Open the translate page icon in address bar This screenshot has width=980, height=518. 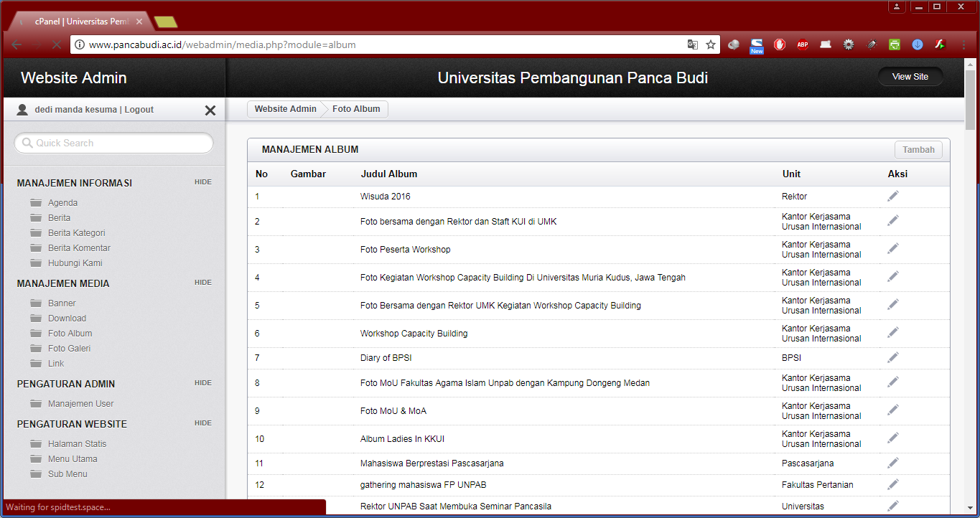692,44
